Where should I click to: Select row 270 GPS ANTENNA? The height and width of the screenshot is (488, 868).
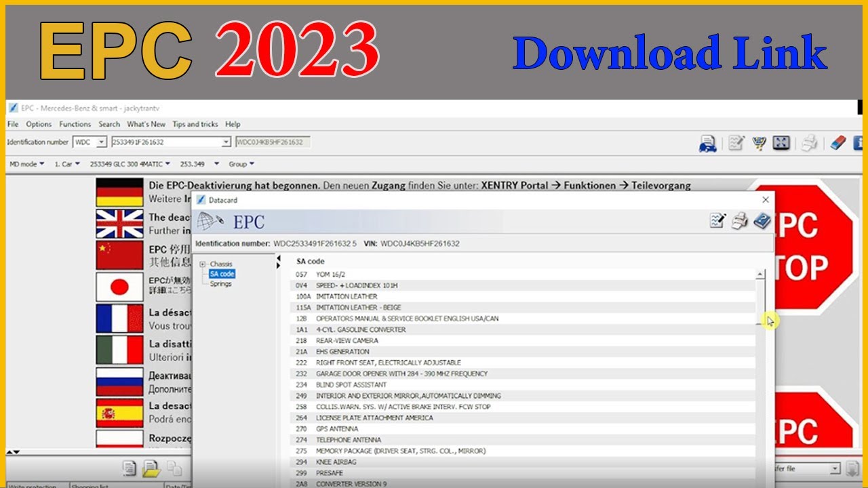tap(524, 428)
